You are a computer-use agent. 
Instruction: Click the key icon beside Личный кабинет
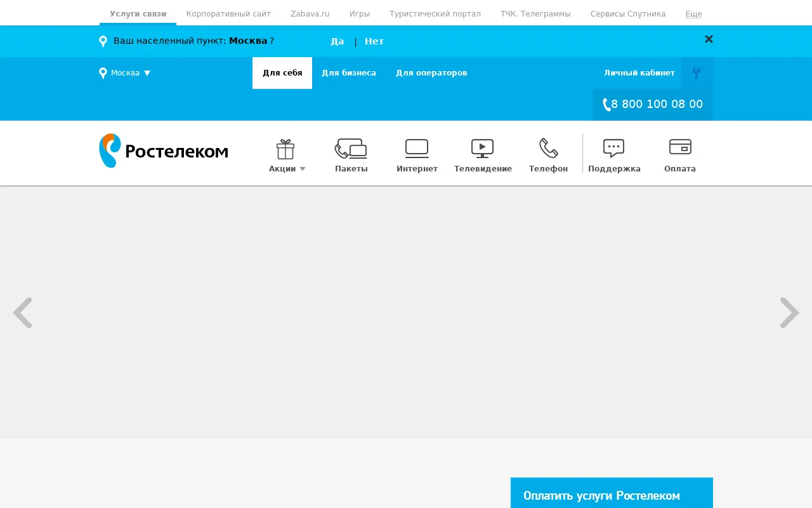pyautogui.click(x=697, y=73)
